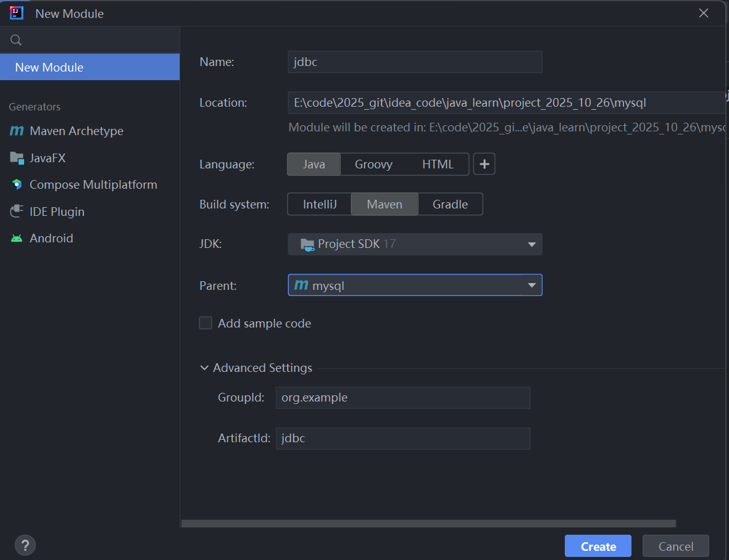Select the Maven Archetype generator
The width and height of the screenshot is (729, 560).
tap(90, 131)
